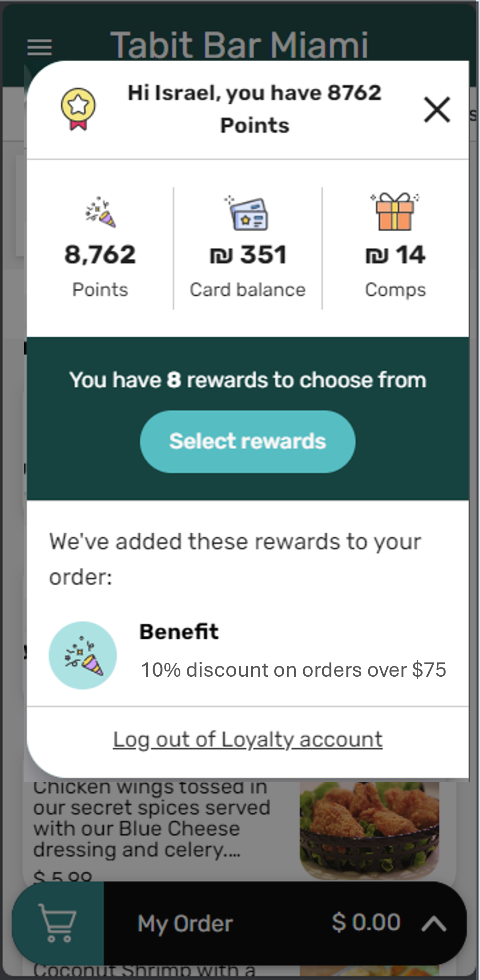Click the ₪ 14 Comps amount
Screen dimensions: 480x980
(x=395, y=255)
